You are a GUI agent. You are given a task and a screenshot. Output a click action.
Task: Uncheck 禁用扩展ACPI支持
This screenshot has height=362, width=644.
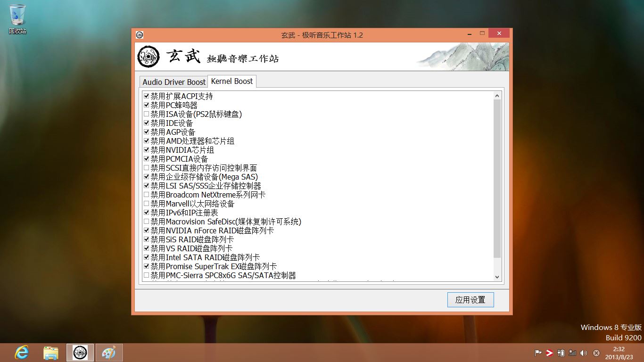pyautogui.click(x=147, y=96)
